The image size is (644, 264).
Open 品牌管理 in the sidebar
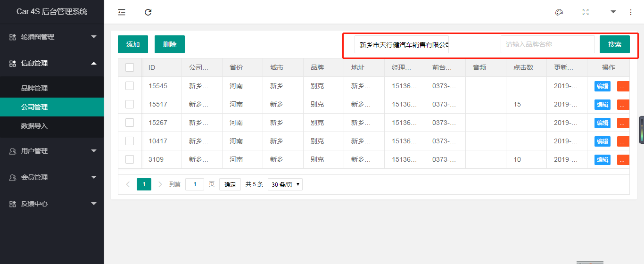[52, 88]
